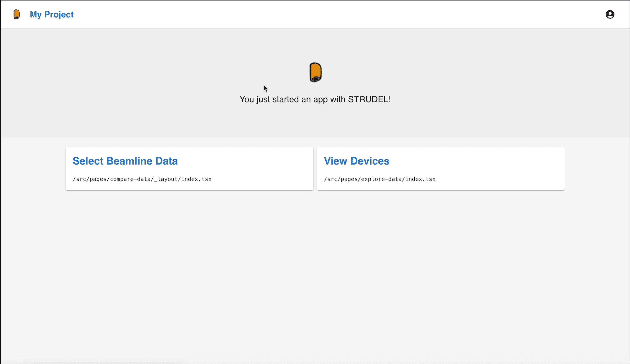Open the View Devices page
Screen dimensions: 630x364
pyautogui.click(x=356, y=161)
